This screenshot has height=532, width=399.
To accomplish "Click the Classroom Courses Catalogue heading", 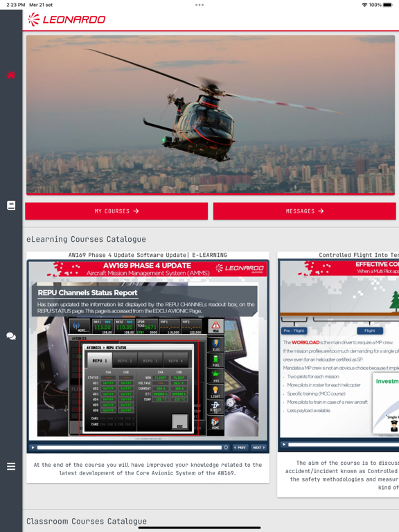I will 87,521.
